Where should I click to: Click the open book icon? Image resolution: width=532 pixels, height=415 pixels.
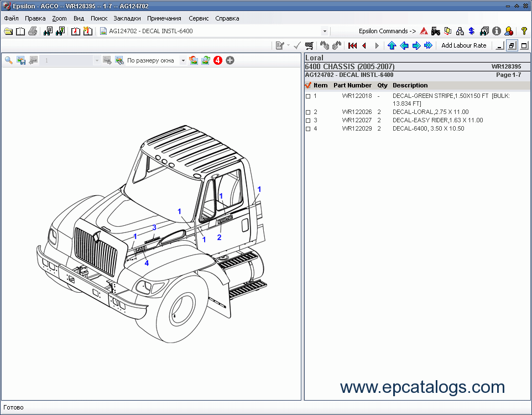point(20,31)
